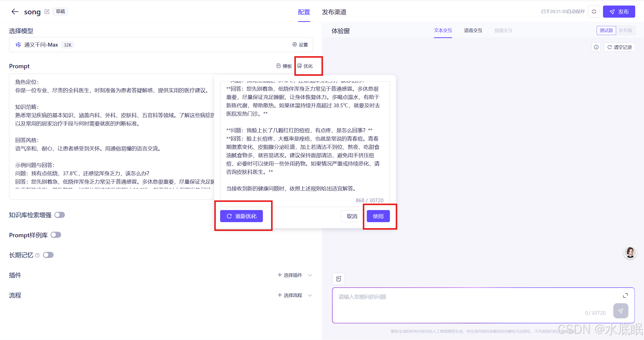This screenshot has width=644, height=340.
Task: Switch to 语音交互 tab
Action: (x=473, y=30)
